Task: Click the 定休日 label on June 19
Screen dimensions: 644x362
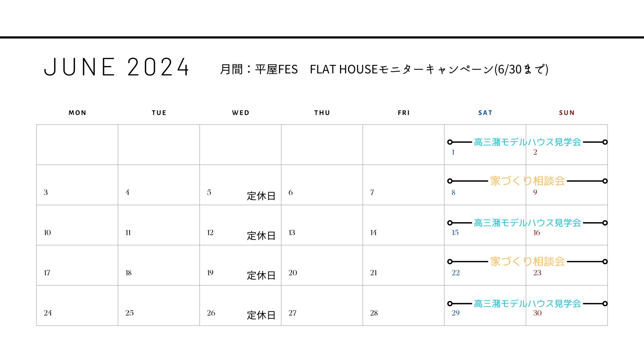Action: (x=261, y=276)
